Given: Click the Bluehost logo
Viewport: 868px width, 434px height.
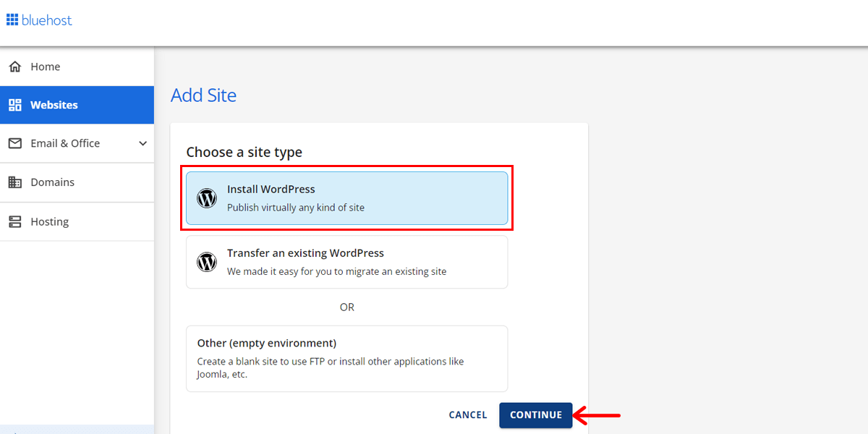Looking at the screenshot, I should click(39, 20).
